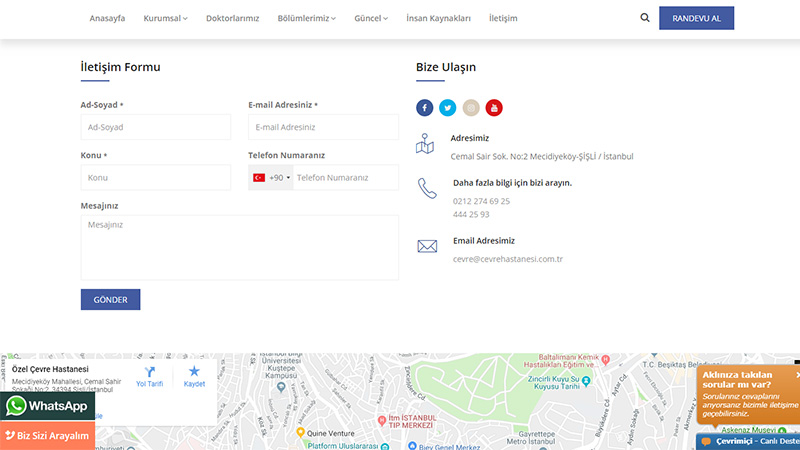Open the YouTube channel icon
The image size is (800, 450).
(x=494, y=108)
